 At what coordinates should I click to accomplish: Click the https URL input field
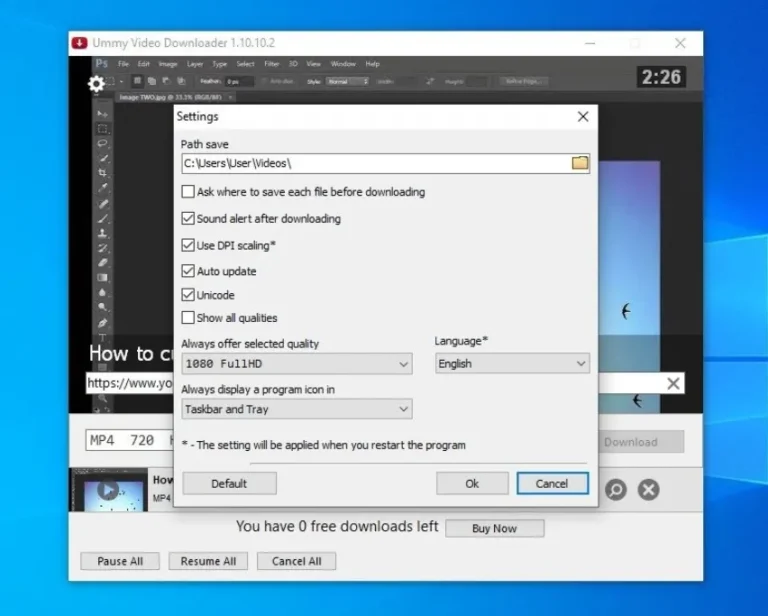[130, 383]
